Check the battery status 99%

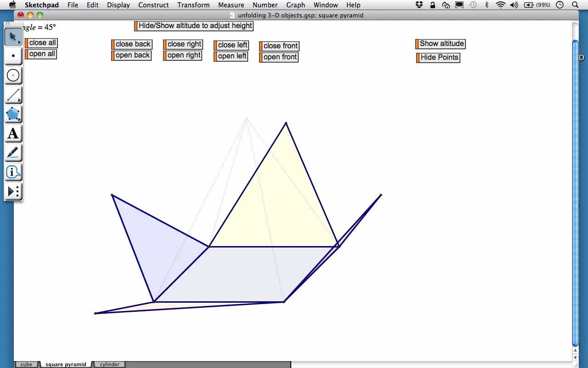click(x=537, y=5)
